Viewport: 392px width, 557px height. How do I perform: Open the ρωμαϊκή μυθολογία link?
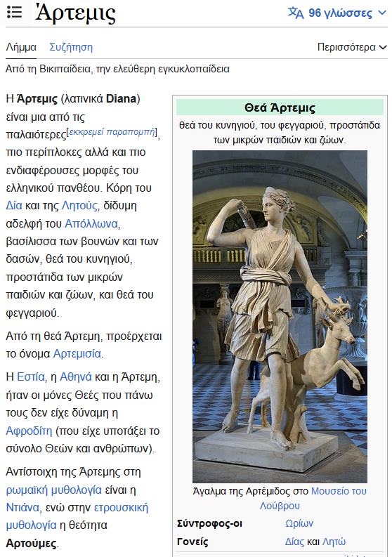(54, 490)
